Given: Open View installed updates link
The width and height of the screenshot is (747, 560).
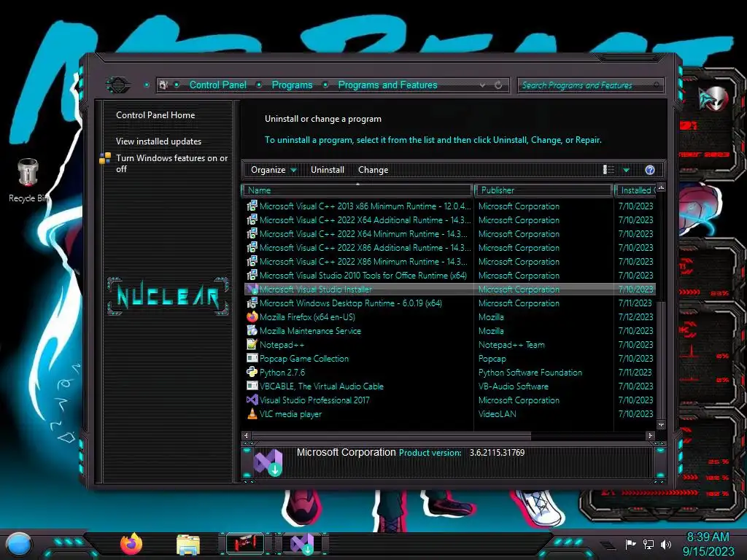Looking at the screenshot, I should 158,141.
